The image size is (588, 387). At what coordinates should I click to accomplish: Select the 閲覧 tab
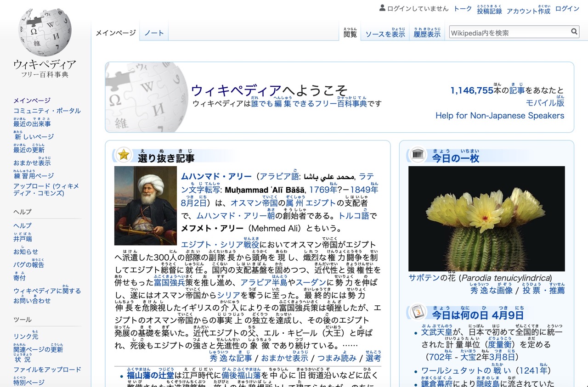click(350, 32)
